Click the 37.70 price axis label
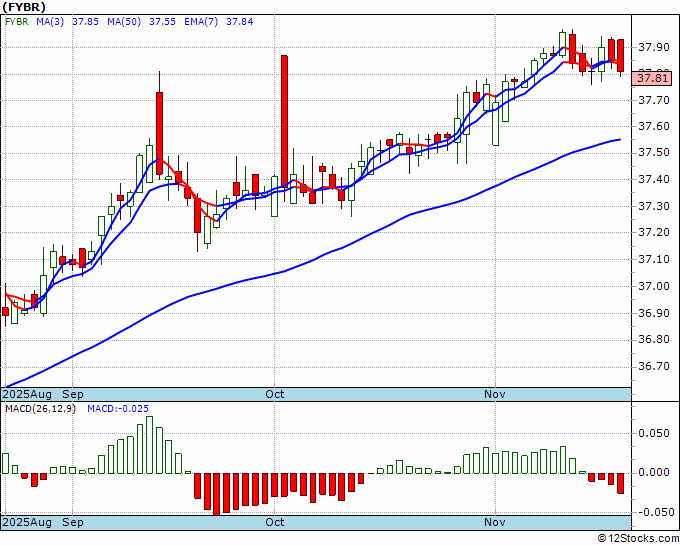Viewport: 680px width, 546px height. 652,100
